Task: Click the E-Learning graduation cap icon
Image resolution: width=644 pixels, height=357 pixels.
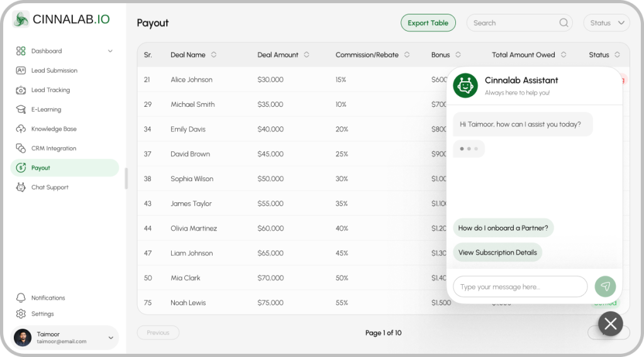Action: pyautogui.click(x=21, y=109)
